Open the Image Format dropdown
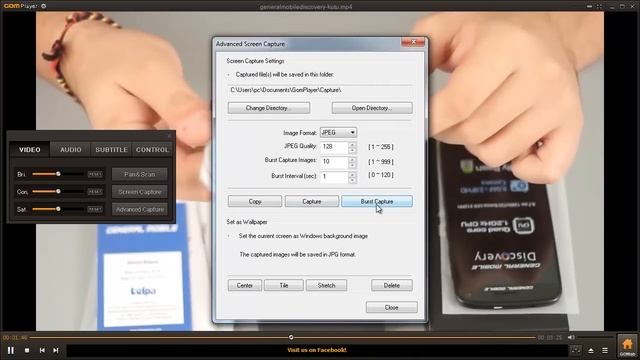 (338, 133)
